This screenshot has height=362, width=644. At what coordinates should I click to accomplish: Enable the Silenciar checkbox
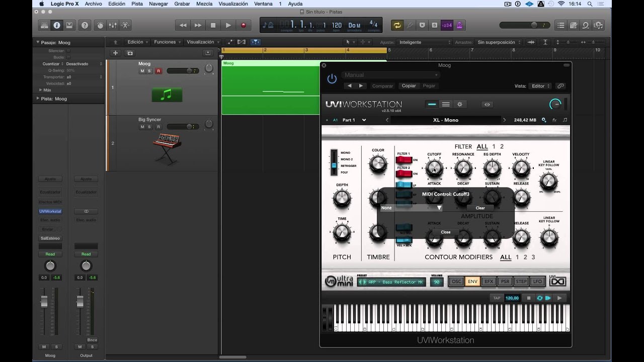pos(68,51)
